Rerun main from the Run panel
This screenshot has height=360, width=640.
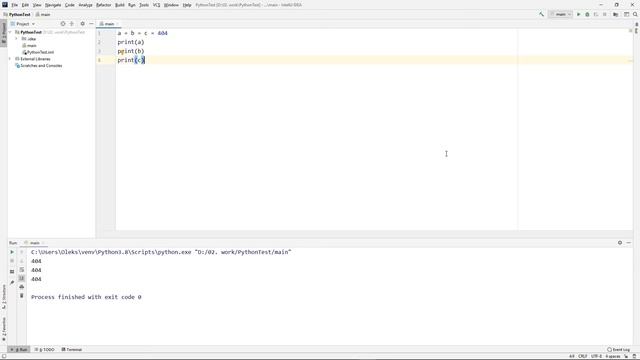tap(12, 252)
